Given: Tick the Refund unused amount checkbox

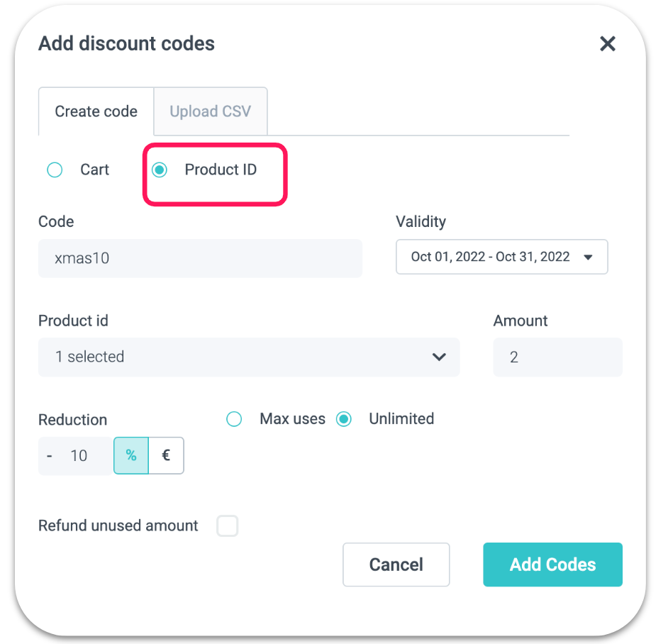Looking at the screenshot, I should 228,526.
